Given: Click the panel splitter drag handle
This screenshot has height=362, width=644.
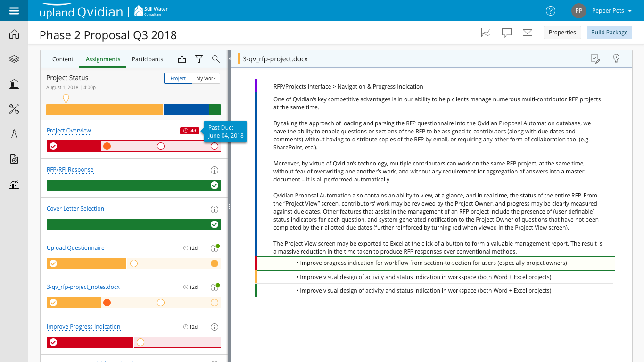Looking at the screenshot, I should click(229, 206).
